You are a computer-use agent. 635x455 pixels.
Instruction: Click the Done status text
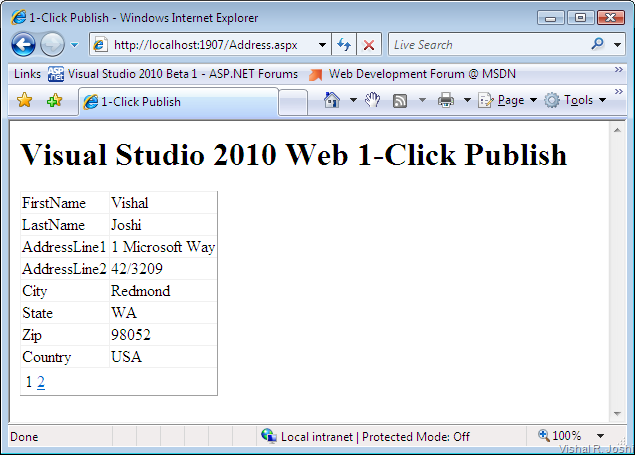24,437
